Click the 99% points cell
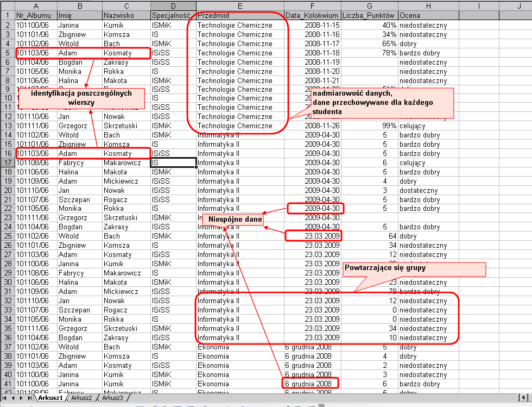Viewport: 532px width, 407px height. point(370,126)
